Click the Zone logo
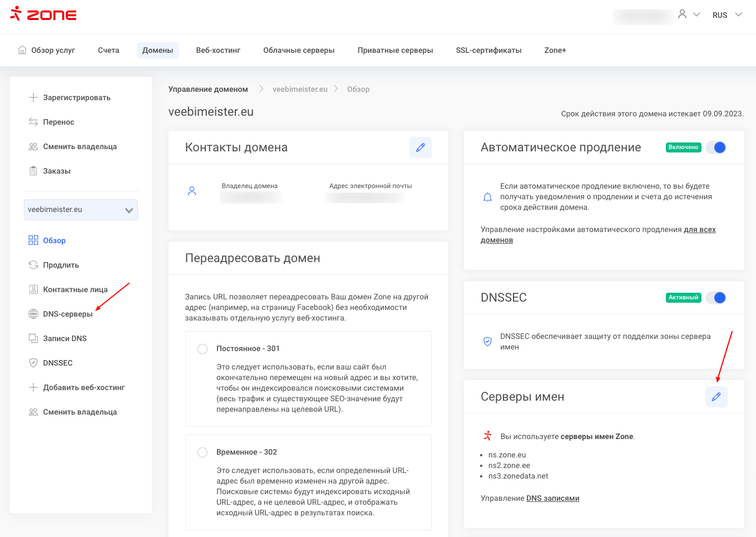 pos(43,14)
